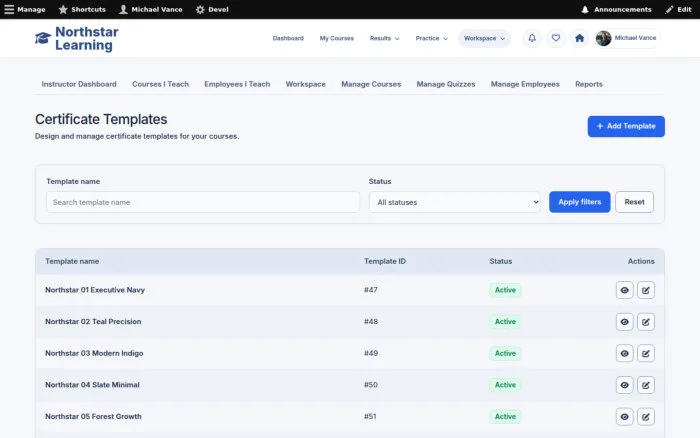Preview Northstar 01 Executive Navy via eye icon
The height and width of the screenshot is (438, 700).
[x=625, y=290]
